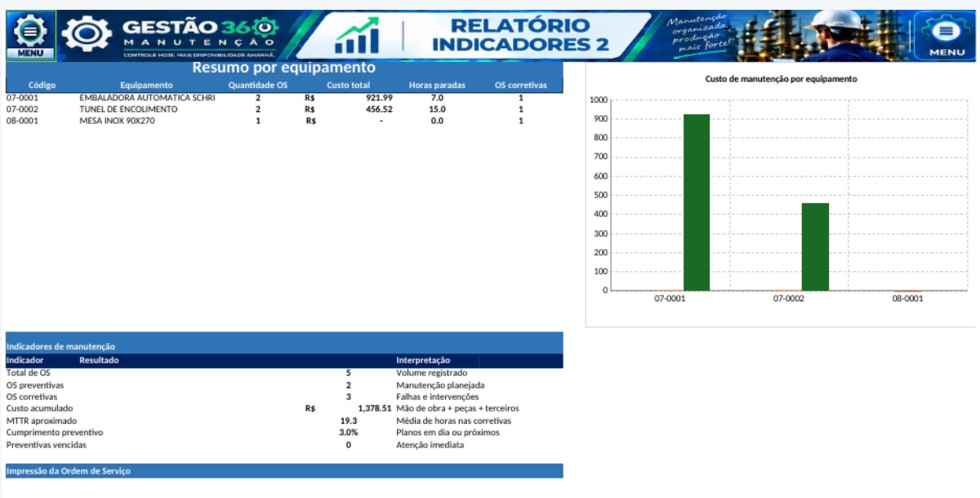Select the 'Código' column header
The image size is (980, 498).
(x=42, y=85)
